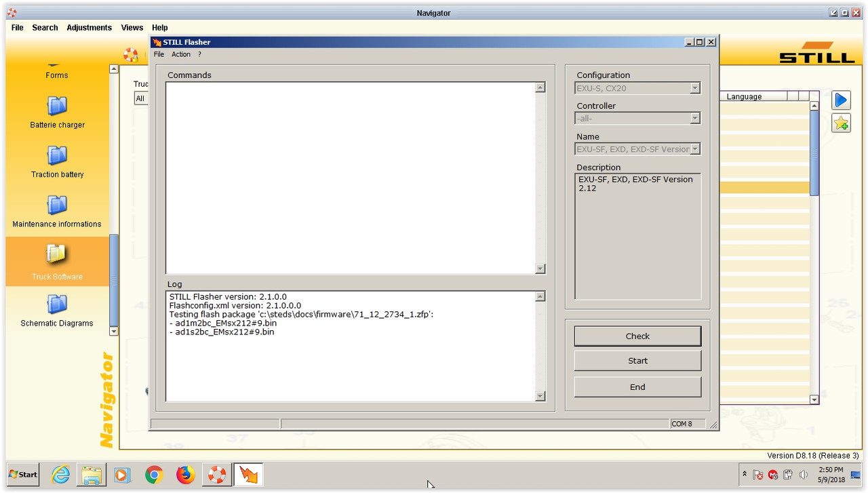Select the Truck Software folder
Screen dimensions: 868x493
point(57,262)
